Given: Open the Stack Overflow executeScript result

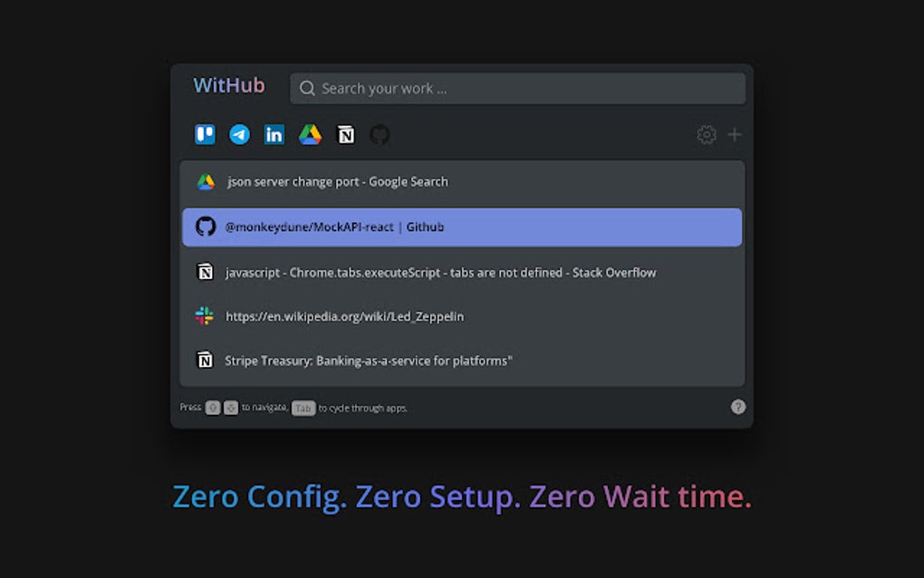Looking at the screenshot, I should coord(439,271).
